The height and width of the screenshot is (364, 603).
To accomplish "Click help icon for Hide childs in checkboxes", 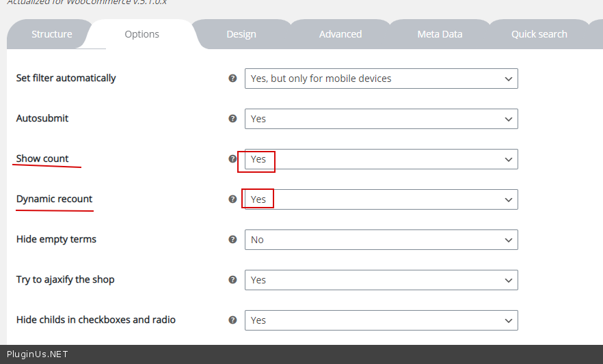I will [232, 320].
